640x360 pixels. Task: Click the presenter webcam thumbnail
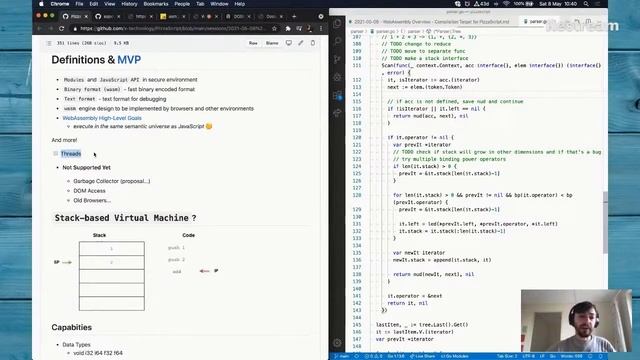[x=576, y=321]
